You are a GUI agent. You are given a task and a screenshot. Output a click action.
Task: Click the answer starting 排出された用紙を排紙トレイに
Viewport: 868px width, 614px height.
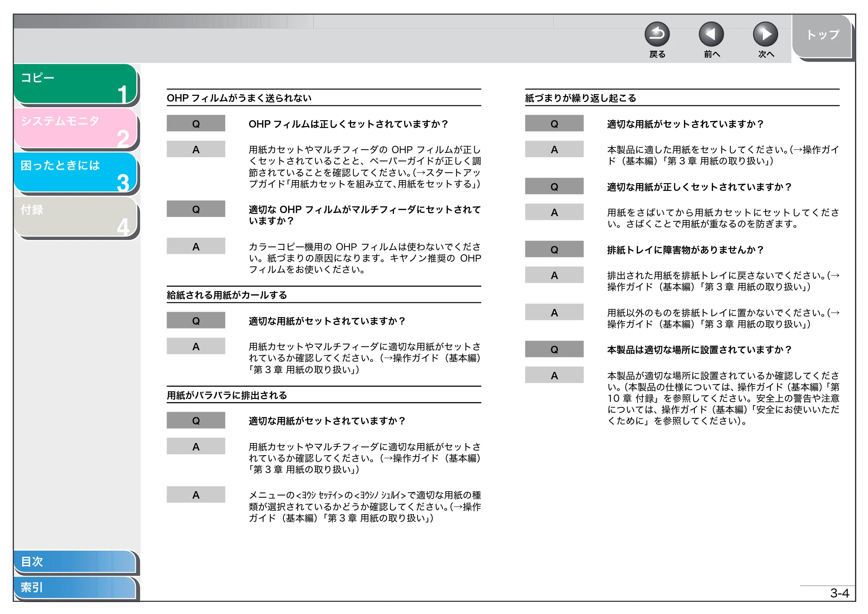pos(723,281)
